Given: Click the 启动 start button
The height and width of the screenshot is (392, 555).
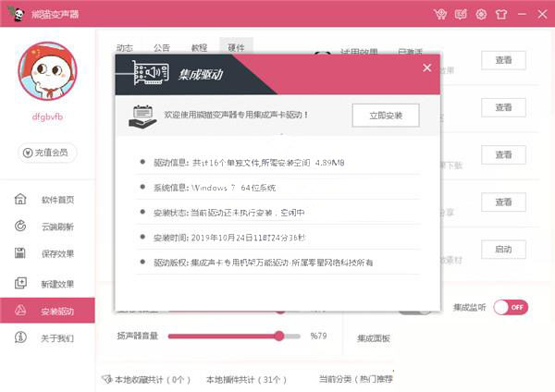Looking at the screenshot, I should pyautogui.click(x=503, y=250).
